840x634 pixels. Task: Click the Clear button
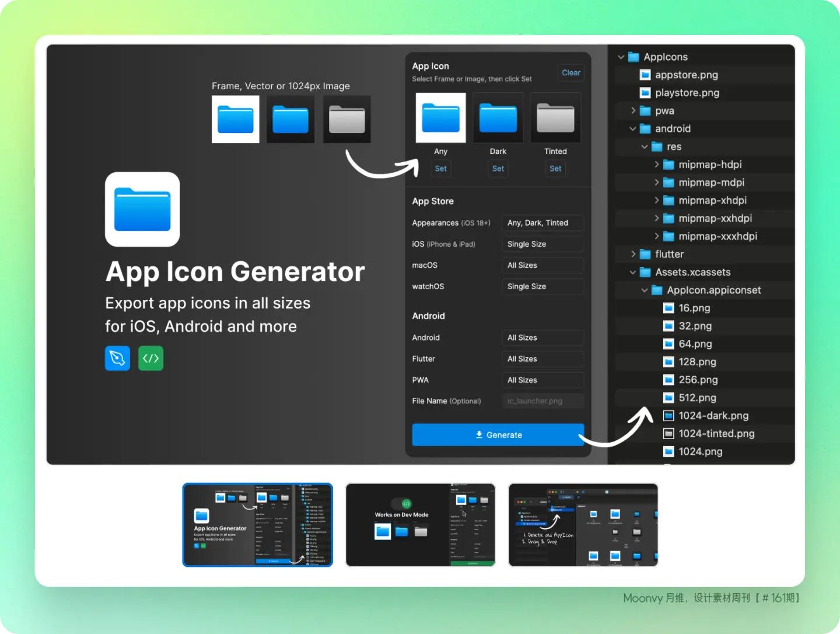570,73
